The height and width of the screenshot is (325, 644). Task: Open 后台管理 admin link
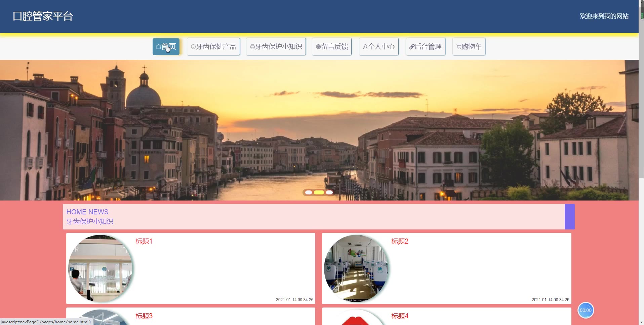426,46
